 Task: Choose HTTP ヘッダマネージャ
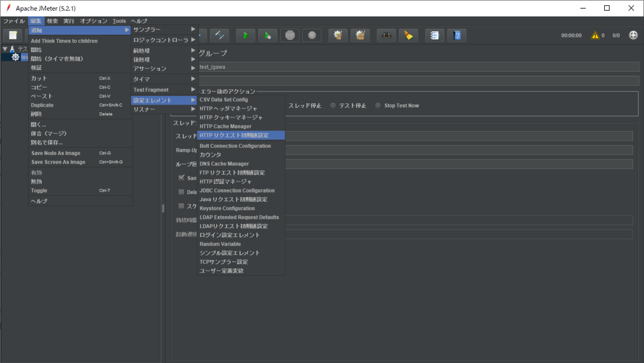(x=241, y=108)
